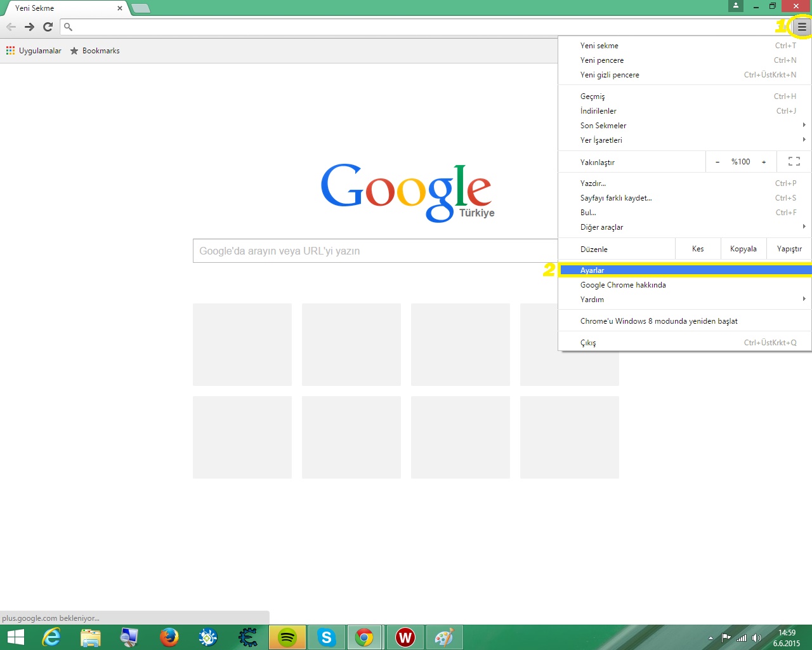
Task: Open the first most-visited thumbnail in top row
Action: [242, 345]
